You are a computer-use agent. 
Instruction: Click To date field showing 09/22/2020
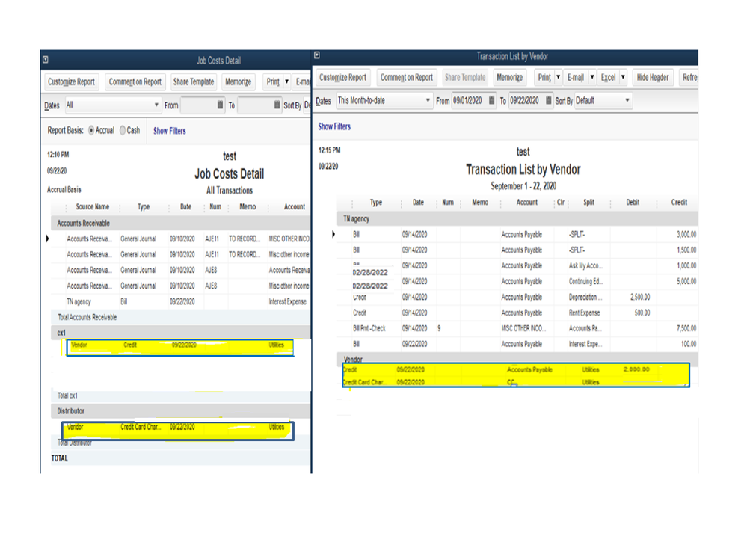coord(526,101)
